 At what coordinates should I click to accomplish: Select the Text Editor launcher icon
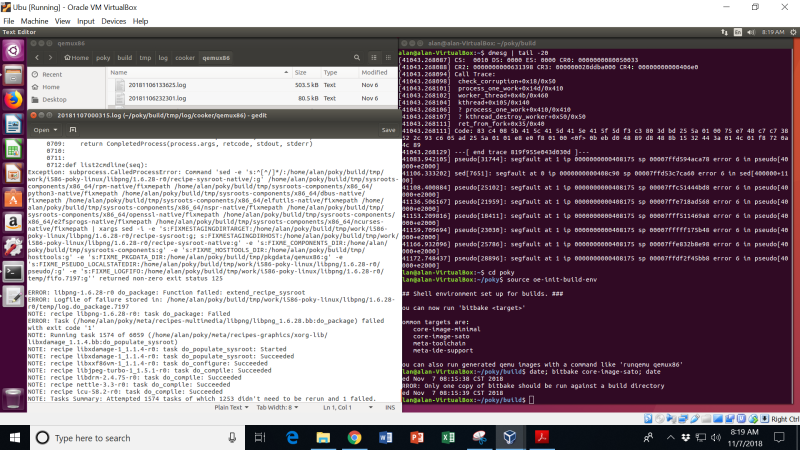(x=13, y=296)
